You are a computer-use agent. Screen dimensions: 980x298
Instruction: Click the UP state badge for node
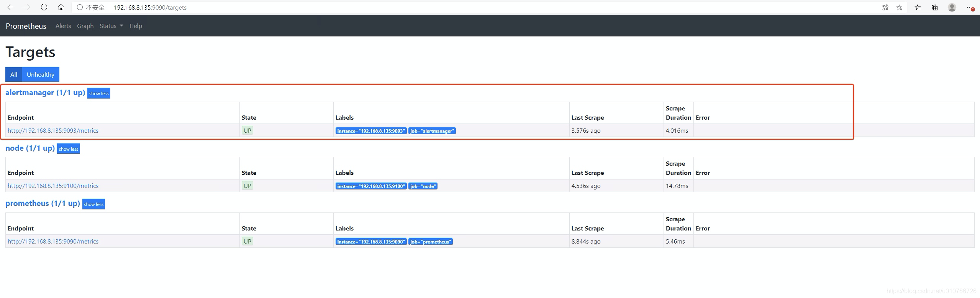[x=247, y=186]
